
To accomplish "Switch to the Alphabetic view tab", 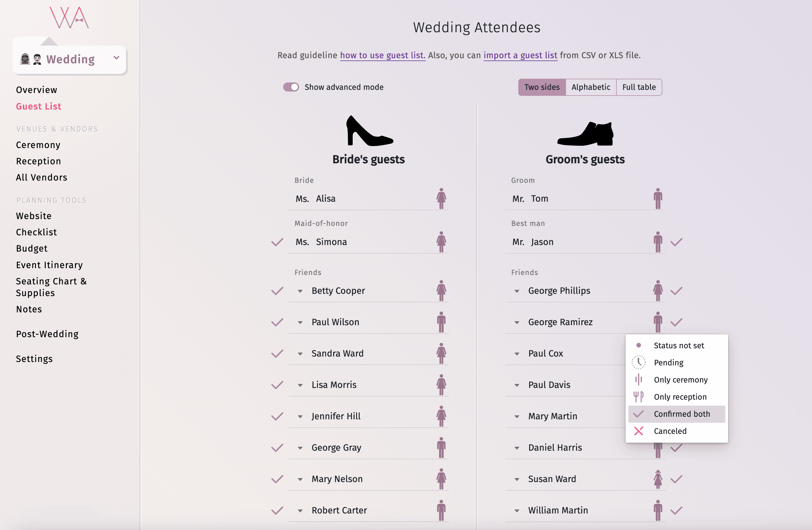I will (590, 87).
